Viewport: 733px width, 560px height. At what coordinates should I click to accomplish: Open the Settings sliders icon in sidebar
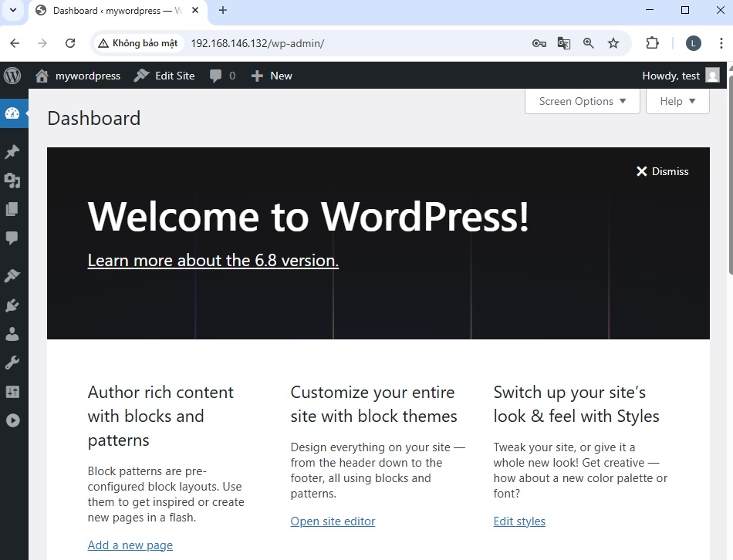12,392
